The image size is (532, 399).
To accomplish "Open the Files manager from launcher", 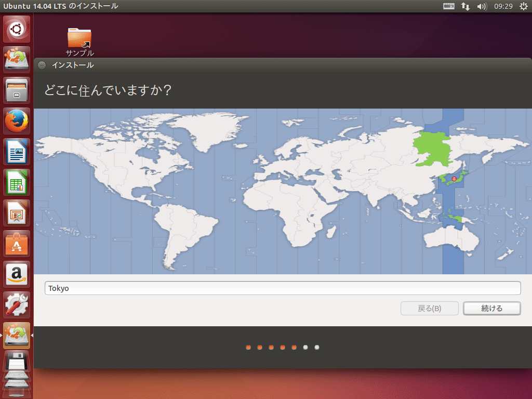I will [x=16, y=90].
